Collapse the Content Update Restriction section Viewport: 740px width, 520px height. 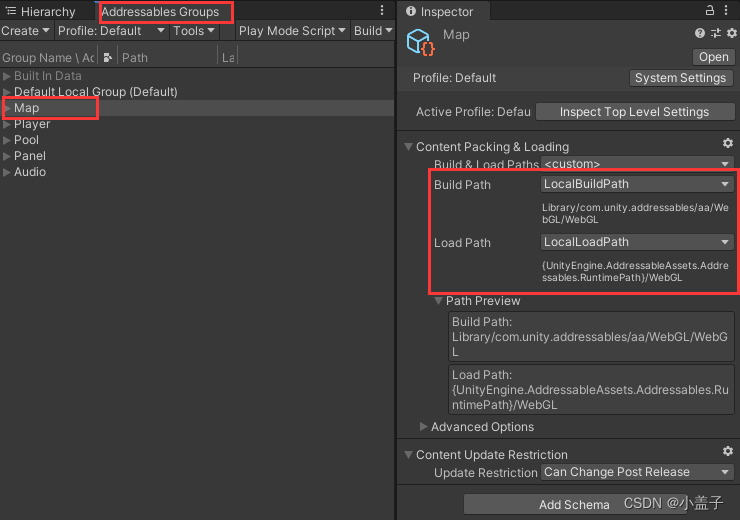409,454
